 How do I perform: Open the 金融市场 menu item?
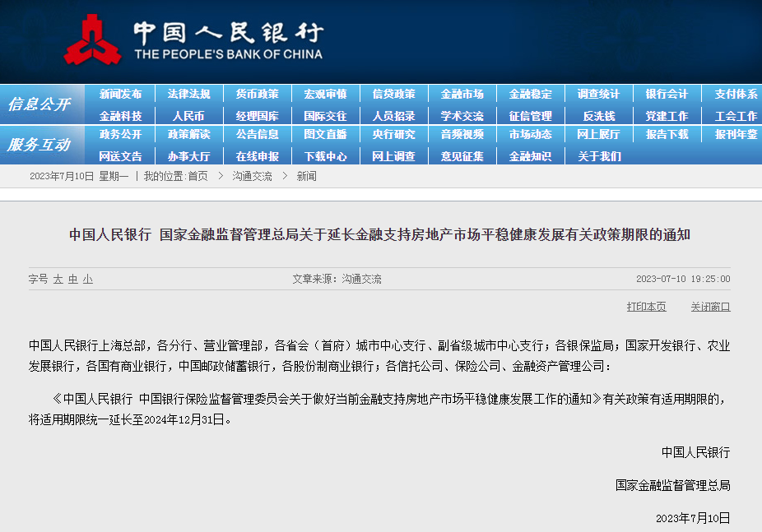point(462,94)
